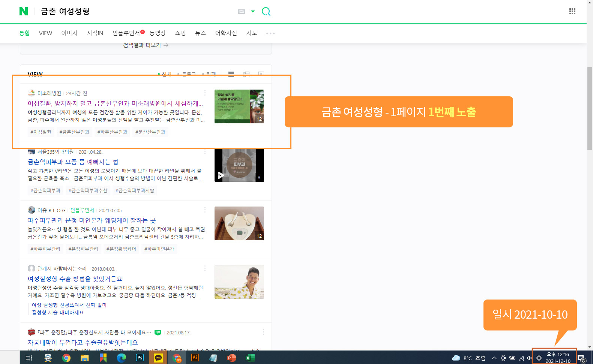Click the search box containing 금촌 여성성형

coord(135,12)
